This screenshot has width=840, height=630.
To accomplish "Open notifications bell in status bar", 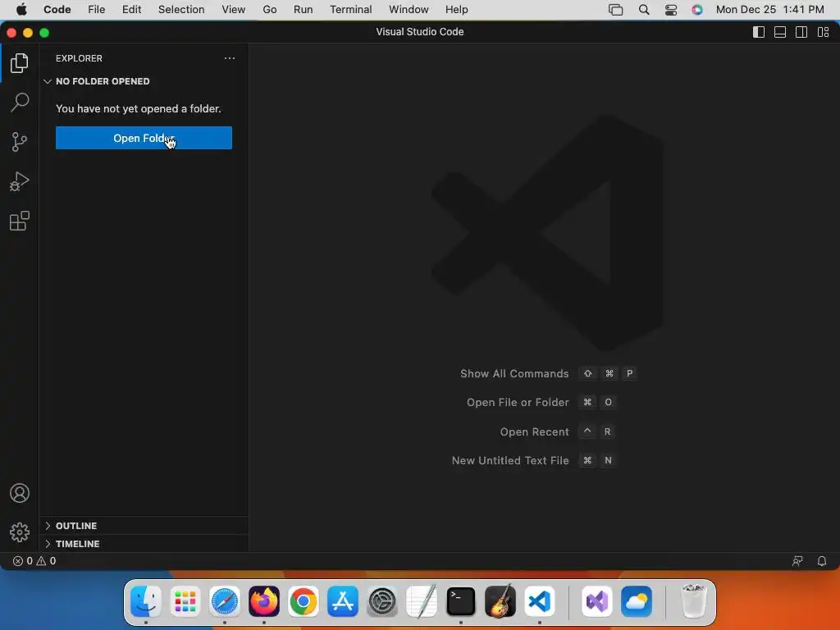I will pyautogui.click(x=822, y=561).
